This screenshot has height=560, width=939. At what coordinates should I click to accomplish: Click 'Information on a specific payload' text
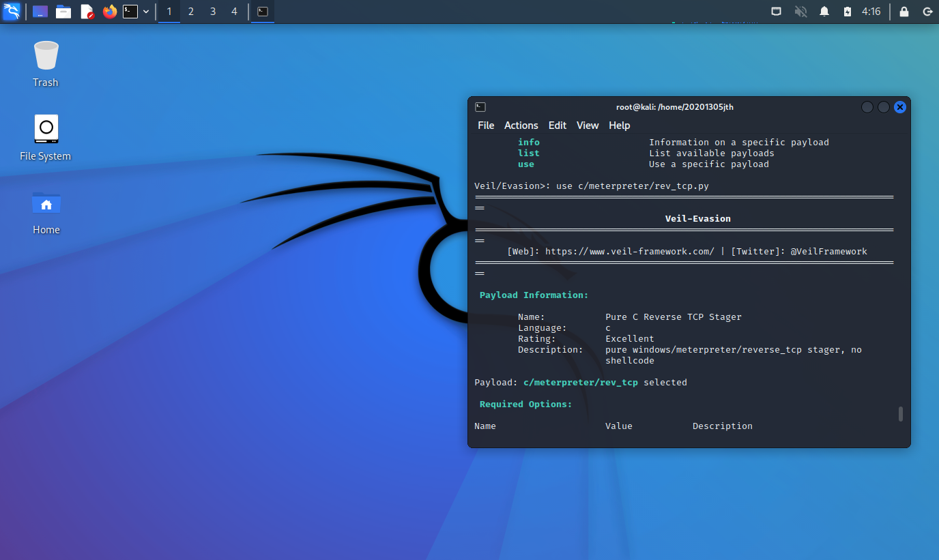pyautogui.click(x=739, y=143)
